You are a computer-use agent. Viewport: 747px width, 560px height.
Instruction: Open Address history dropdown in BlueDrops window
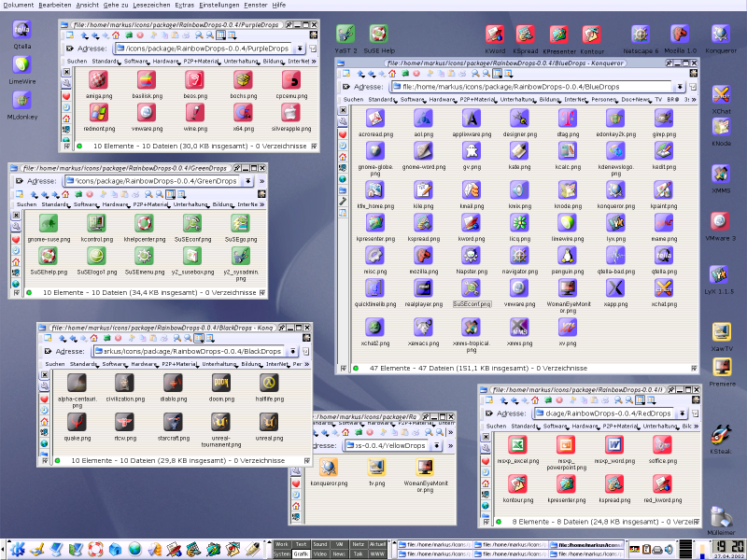click(x=680, y=87)
